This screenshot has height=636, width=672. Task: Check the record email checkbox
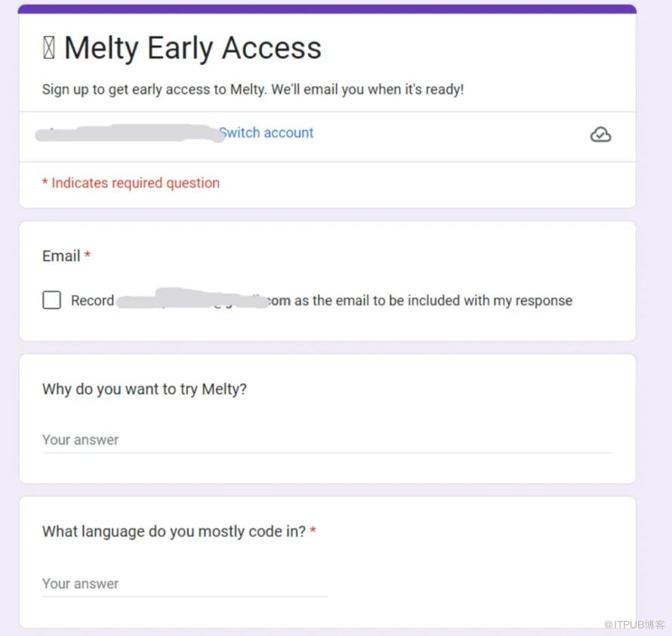(x=51, y=301)
